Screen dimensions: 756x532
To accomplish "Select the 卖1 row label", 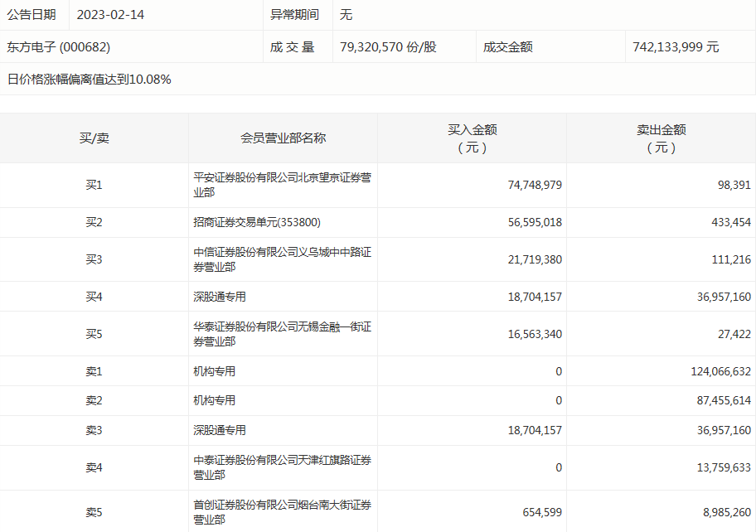I will (x=94, y=371).
